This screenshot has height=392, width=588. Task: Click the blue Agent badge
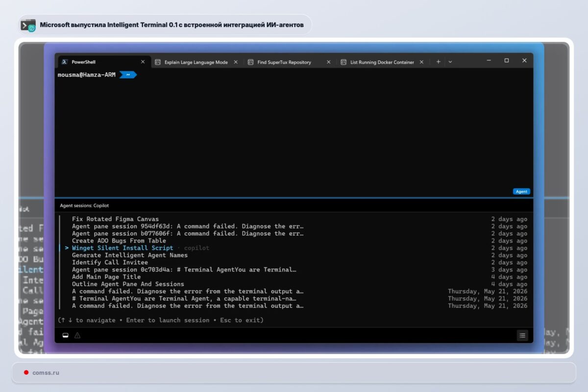pos(521,192)
